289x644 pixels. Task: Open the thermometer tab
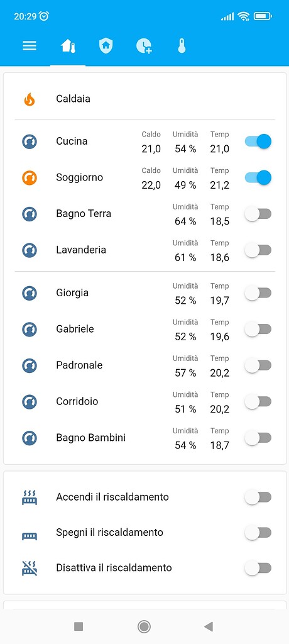pos(182,45)
